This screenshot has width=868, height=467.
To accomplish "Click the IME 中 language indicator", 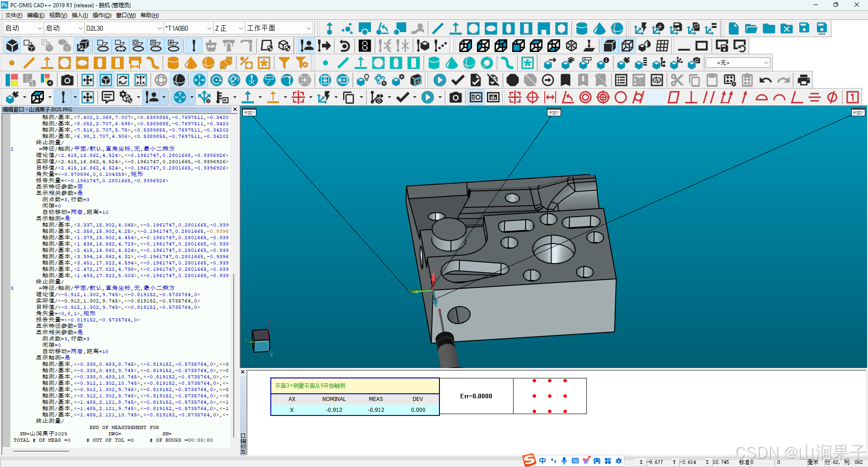I will pos(542,461).
